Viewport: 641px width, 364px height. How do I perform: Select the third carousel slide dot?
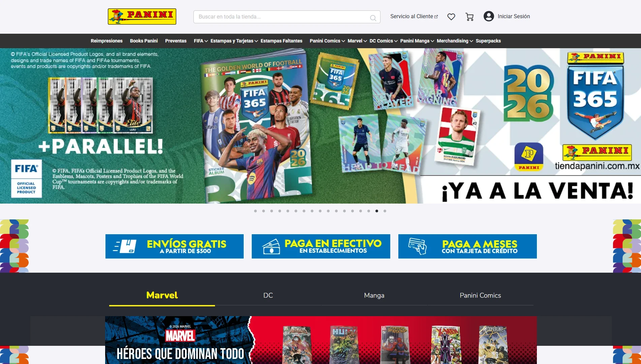(272, 211)
